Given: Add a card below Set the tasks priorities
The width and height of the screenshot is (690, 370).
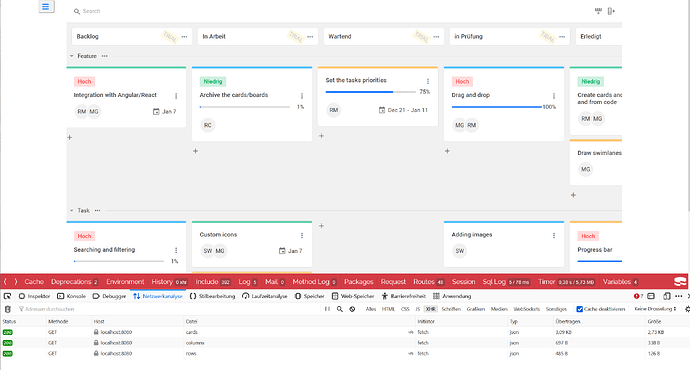Looking at the screenshot, I should pyautogui.click(x=321, y=136).
